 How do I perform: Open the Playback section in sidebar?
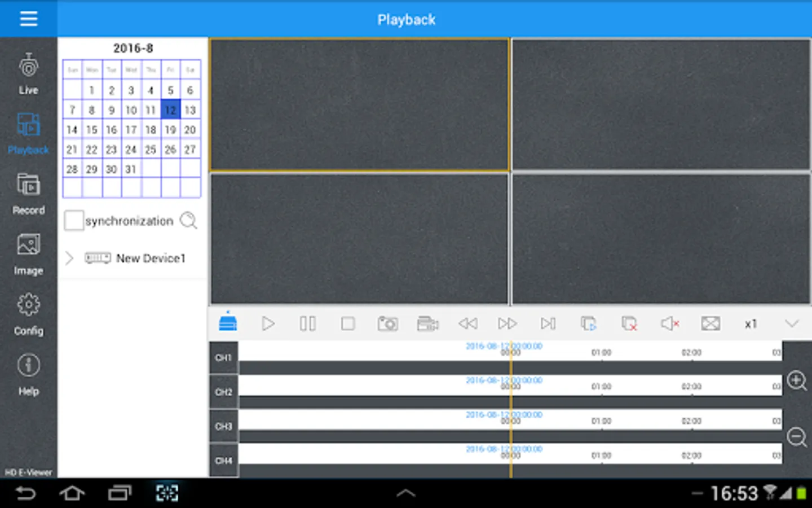click(28, 134)
